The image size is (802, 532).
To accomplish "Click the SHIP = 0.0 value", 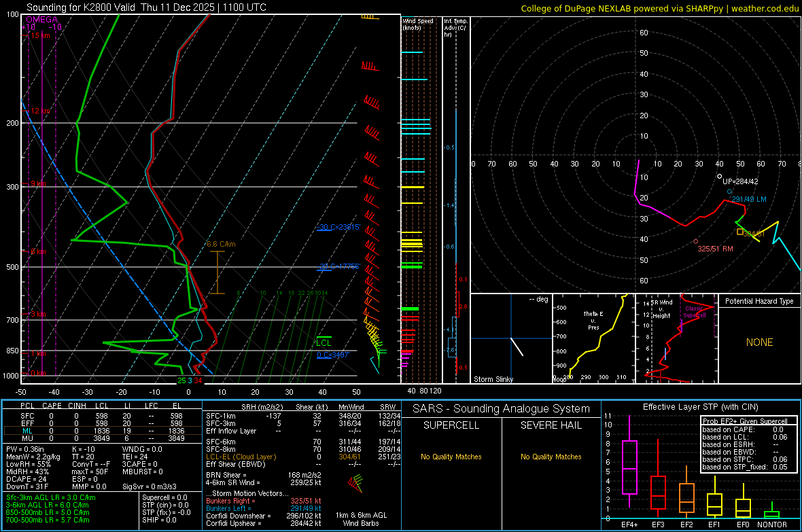I will [x=159, y=520].
